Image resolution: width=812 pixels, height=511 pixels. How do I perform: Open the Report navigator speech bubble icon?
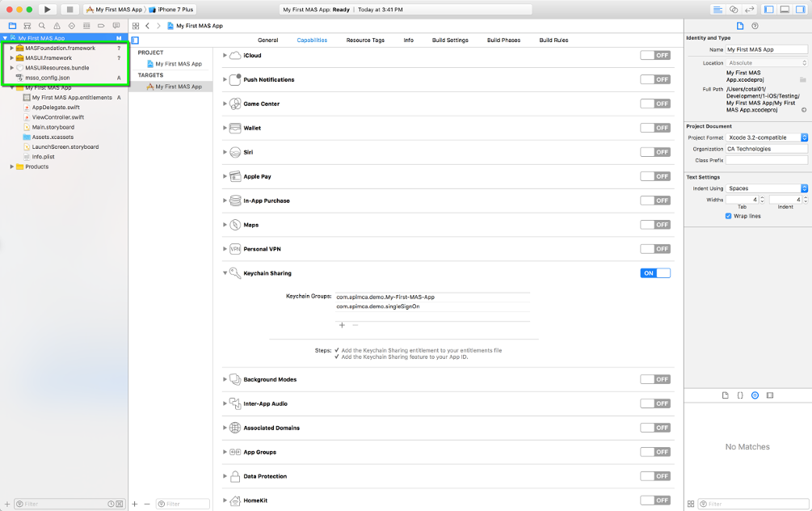(116, 25)
